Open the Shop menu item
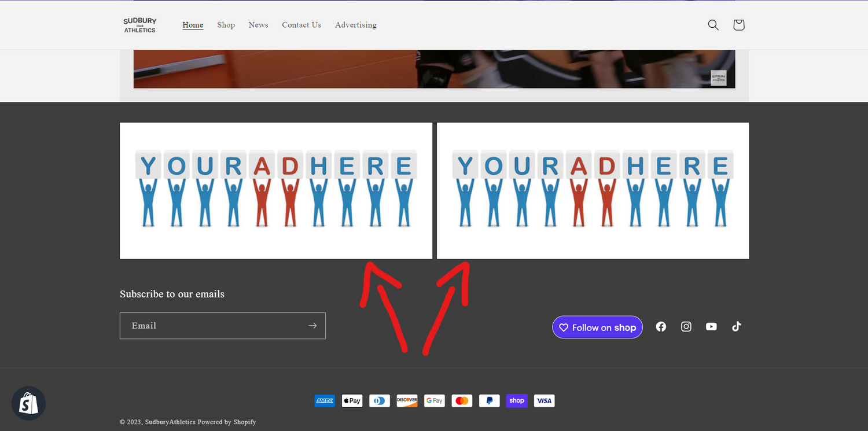The height and width of the screenshot is (431, 868). [x=226, y=25]
